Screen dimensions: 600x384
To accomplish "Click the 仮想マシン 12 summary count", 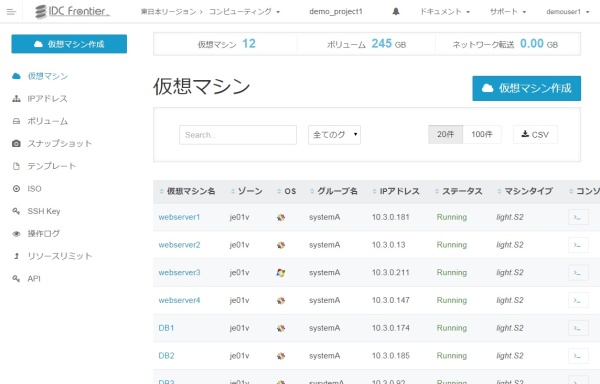I will tap(226, 44).
